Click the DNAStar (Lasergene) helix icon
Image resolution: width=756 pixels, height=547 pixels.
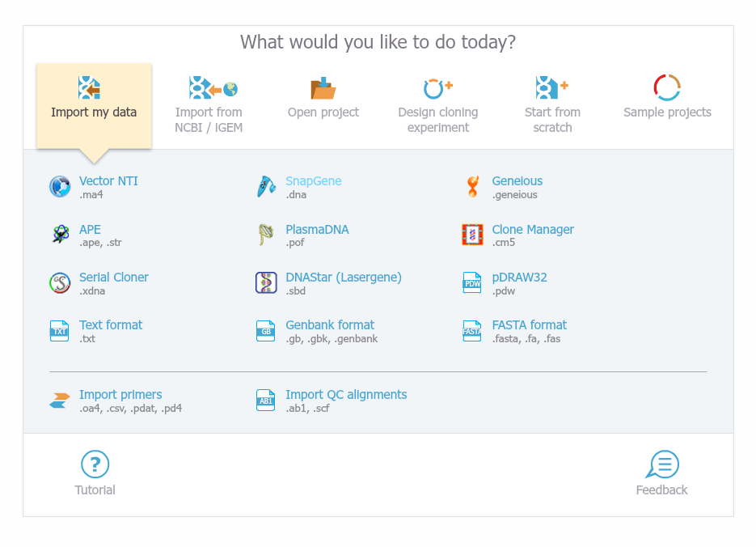[266, 283]
